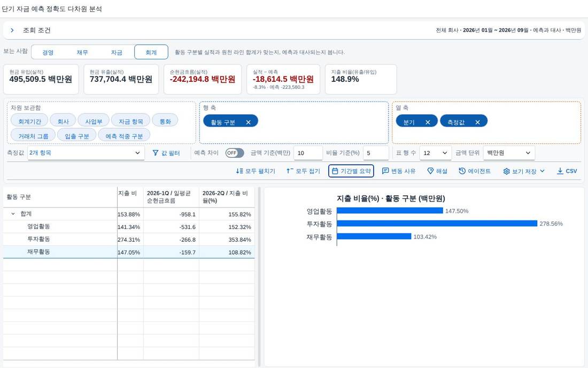
Task: Click the 재무활동 chart bar 103.42%
Action: coord(374,236)
